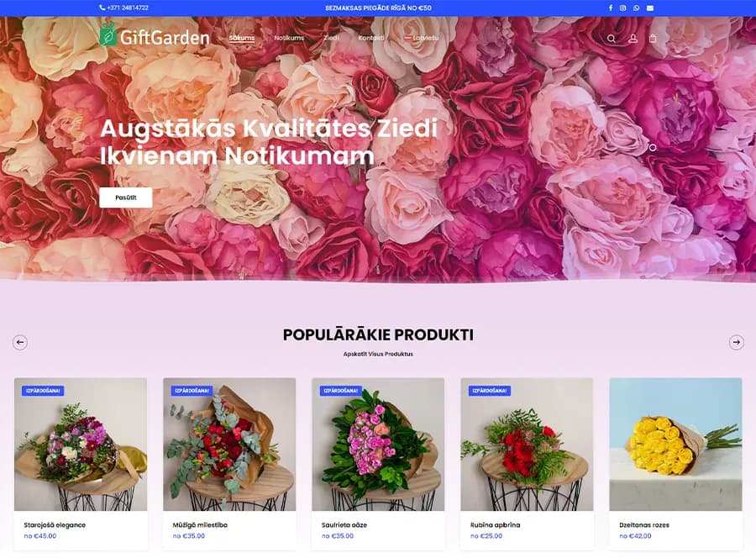
Task: Select the hero slider dot indicator
Action: (x=653, y=148)
